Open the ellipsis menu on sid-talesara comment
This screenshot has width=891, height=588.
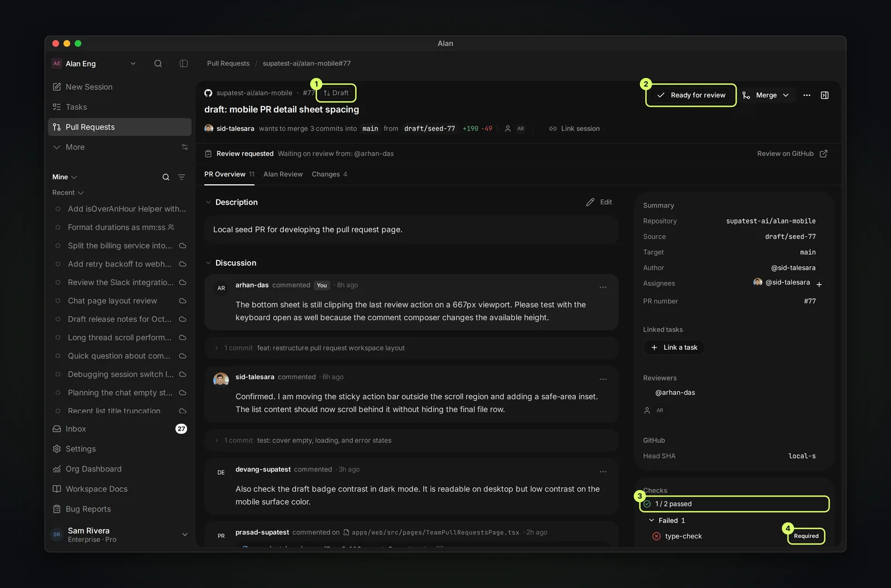(603, 379)
